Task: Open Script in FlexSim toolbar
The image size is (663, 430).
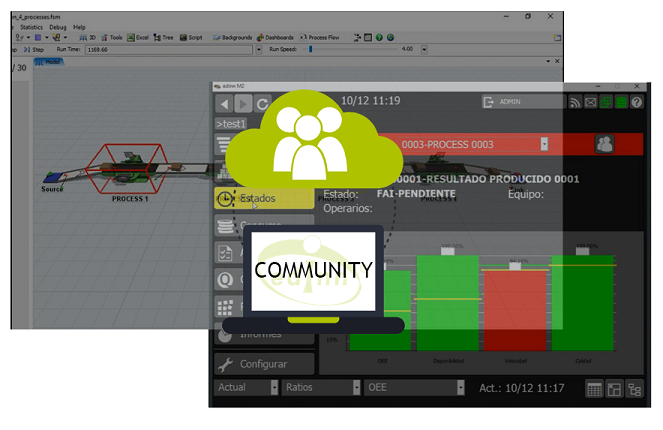Action: [191, 38]
